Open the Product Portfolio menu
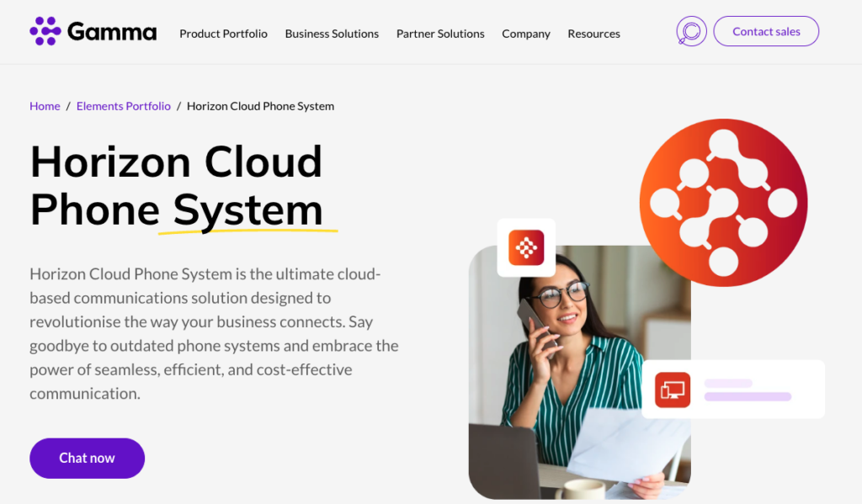862x504 pixels. pyautogui.click(x=223, y=34)
